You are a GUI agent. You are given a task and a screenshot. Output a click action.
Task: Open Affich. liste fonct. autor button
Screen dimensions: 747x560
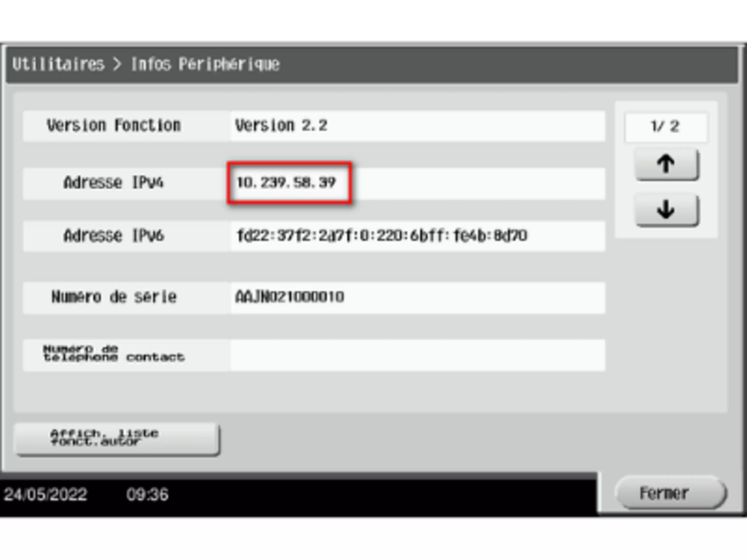117,438
